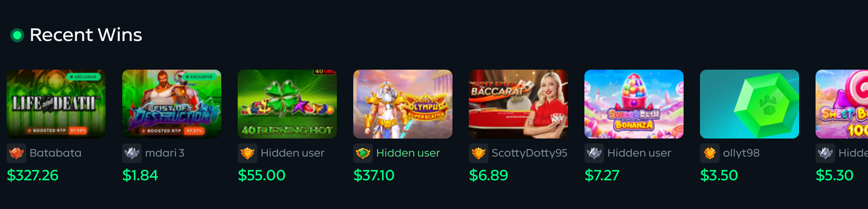Viewport: 868px width, 209px height.
Task: Open the green gem game tile
Action: pos(750,104)
